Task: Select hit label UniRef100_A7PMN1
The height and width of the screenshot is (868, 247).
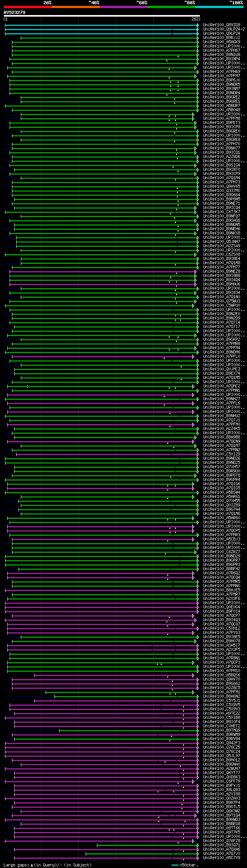Action: click(x=222, y=391)
